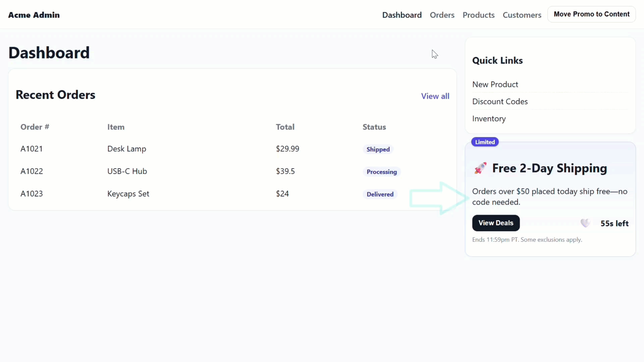
Task: Go to the Orders nav item
Action: coord(442,15)
